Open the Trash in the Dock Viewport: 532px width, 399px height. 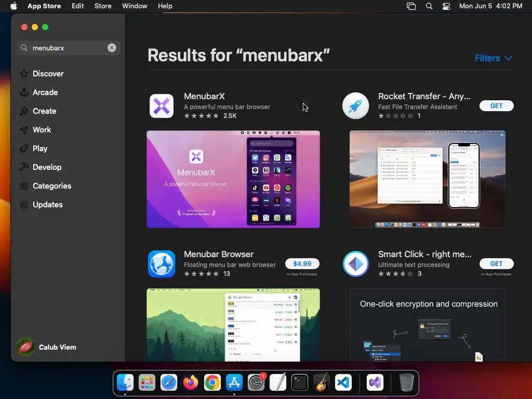pos(406,382)
